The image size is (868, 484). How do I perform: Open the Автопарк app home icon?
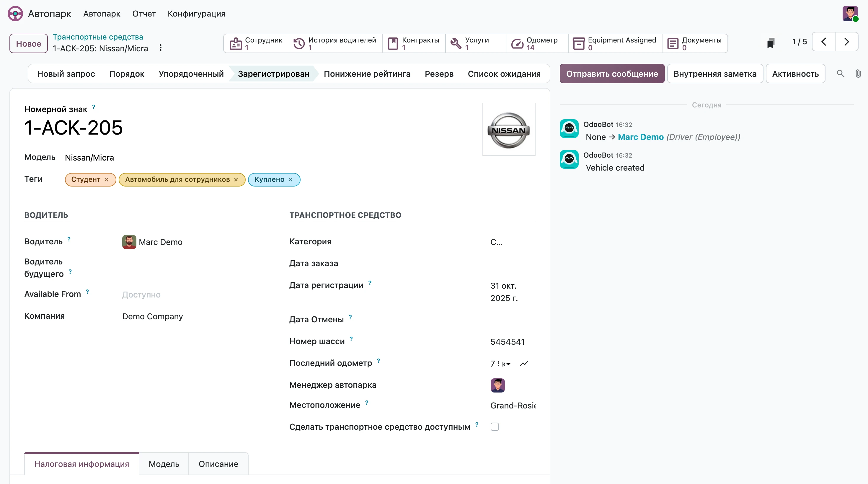(x=15, y=14)
